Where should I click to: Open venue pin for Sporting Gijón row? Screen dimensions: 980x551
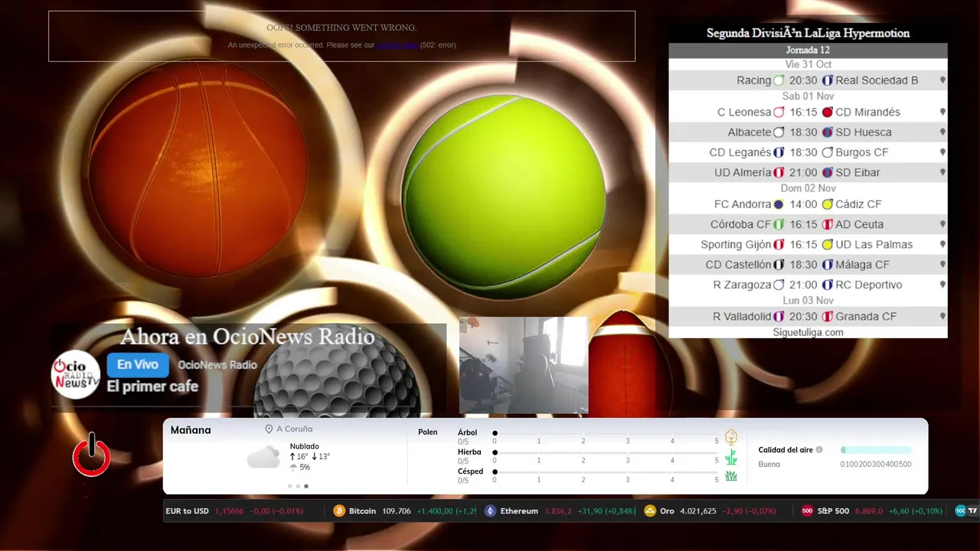coord(942,244)
